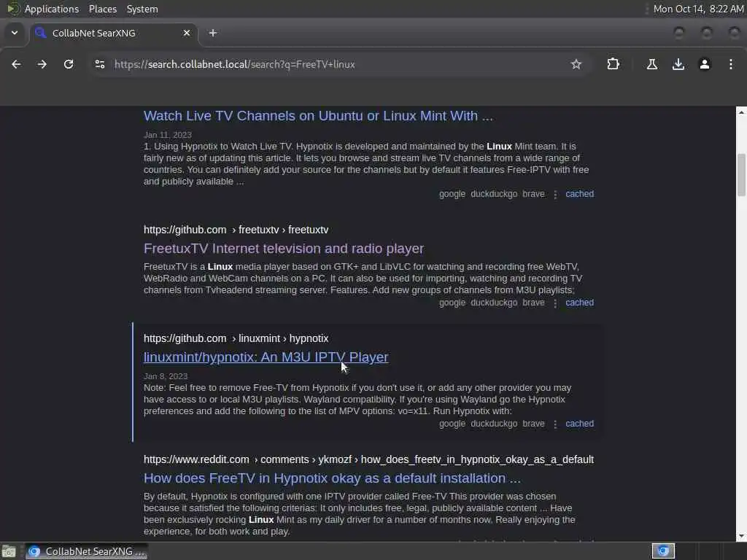The image size is (747, 560).
Task: Expand more options for FreetuxTV result
Action: pyautogui.click(x=555, y=303)
